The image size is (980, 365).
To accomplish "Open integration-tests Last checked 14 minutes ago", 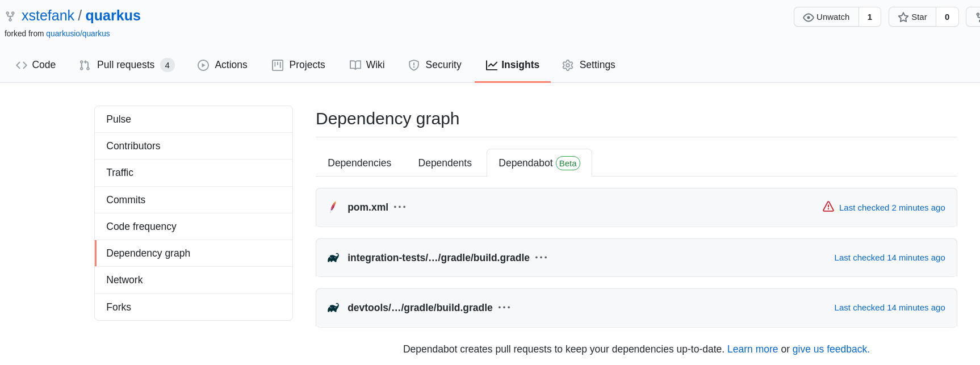I will point(890,258).
